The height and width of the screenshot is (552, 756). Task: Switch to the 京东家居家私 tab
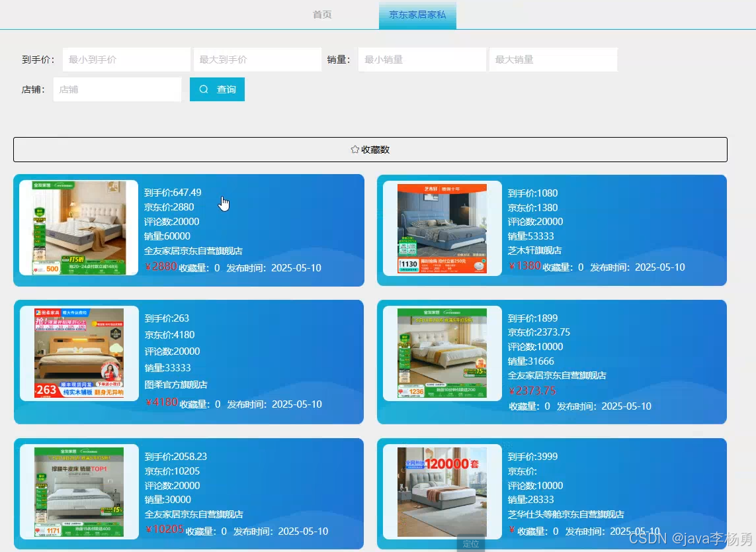coord(417,15)
